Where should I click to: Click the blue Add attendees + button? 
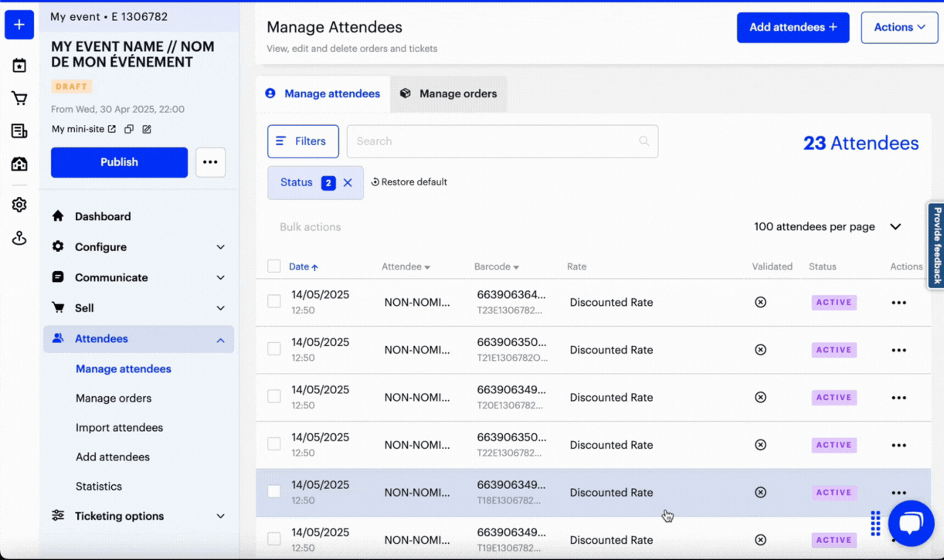click(x=793, y=27)
